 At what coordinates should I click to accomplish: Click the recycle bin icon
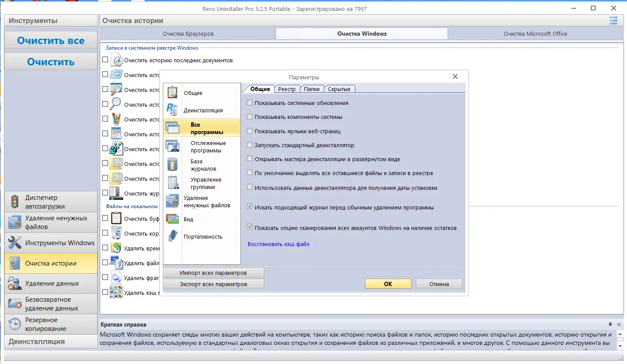(116, 233)
